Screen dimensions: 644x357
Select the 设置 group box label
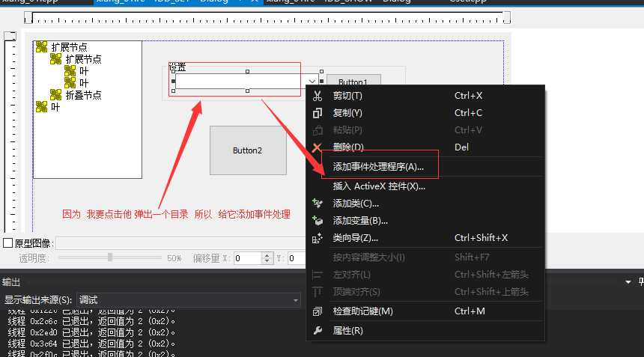[177, 67]
